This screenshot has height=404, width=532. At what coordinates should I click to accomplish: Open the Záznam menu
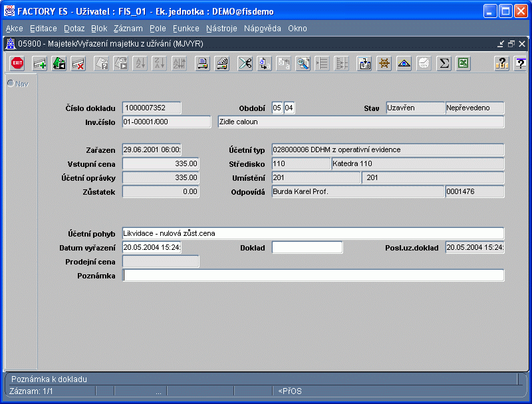pyautogui.click(x=128, y=29)
